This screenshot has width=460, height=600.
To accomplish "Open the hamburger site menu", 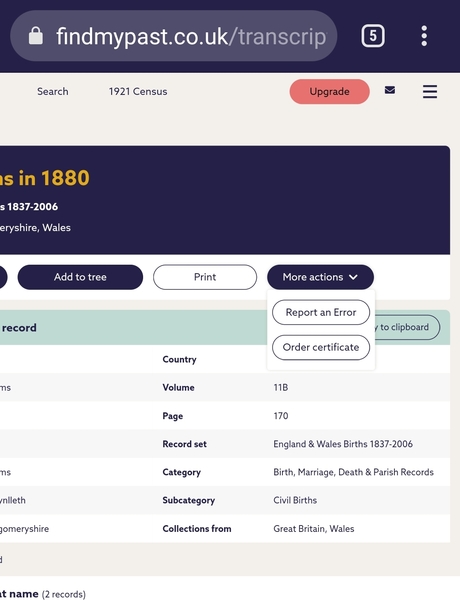I will click(430, 91).
